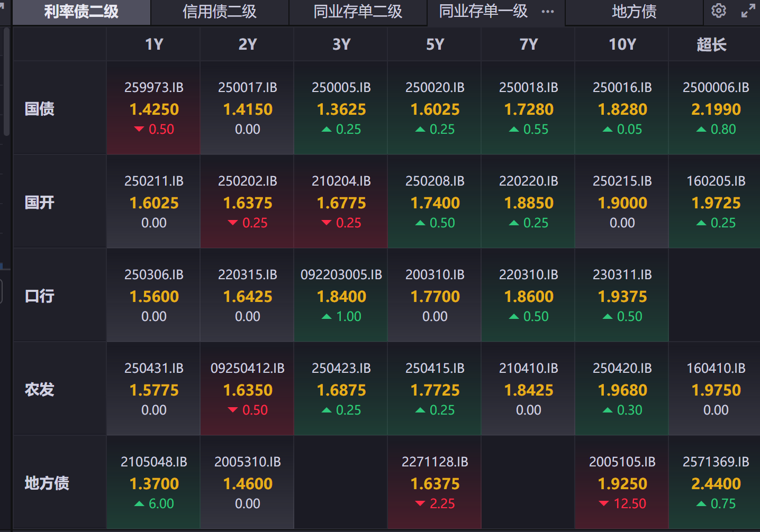Image resolution: width=760 pixels, height=532 pixels.
Task: Open the 2005105.IB local bond cell
Action: [x=622, y=482]
